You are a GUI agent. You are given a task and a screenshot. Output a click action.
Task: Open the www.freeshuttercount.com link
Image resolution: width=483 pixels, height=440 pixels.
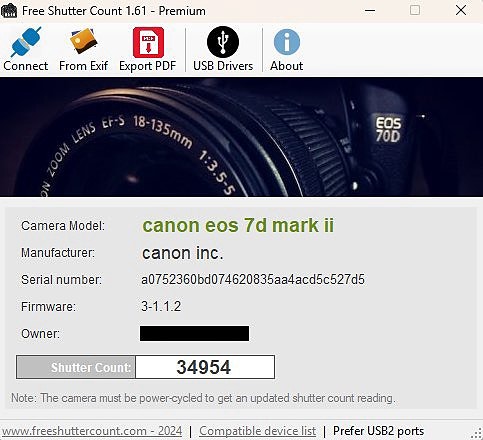click(92, 431)
